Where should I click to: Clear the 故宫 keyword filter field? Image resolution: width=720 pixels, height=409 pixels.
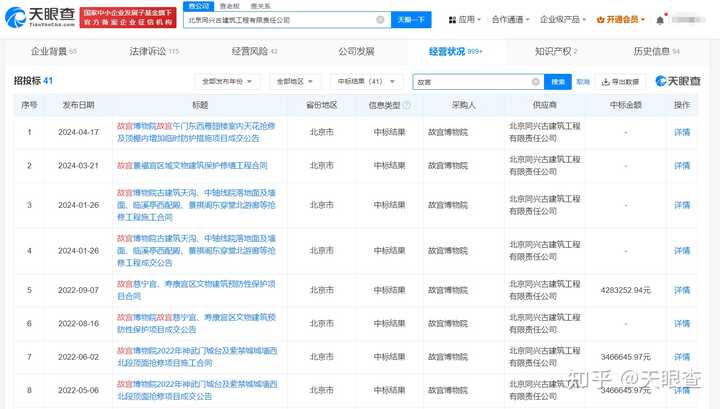pyautogui.click(x=535, y=82)
